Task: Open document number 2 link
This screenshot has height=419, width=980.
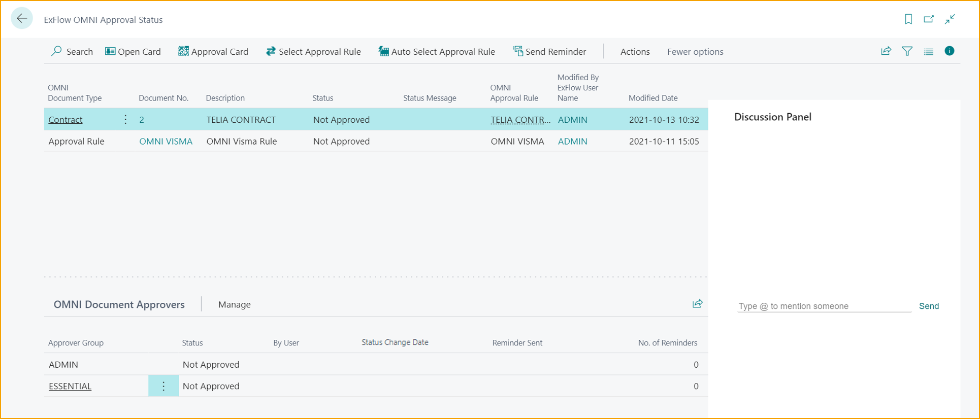Action: coord(142,120)
